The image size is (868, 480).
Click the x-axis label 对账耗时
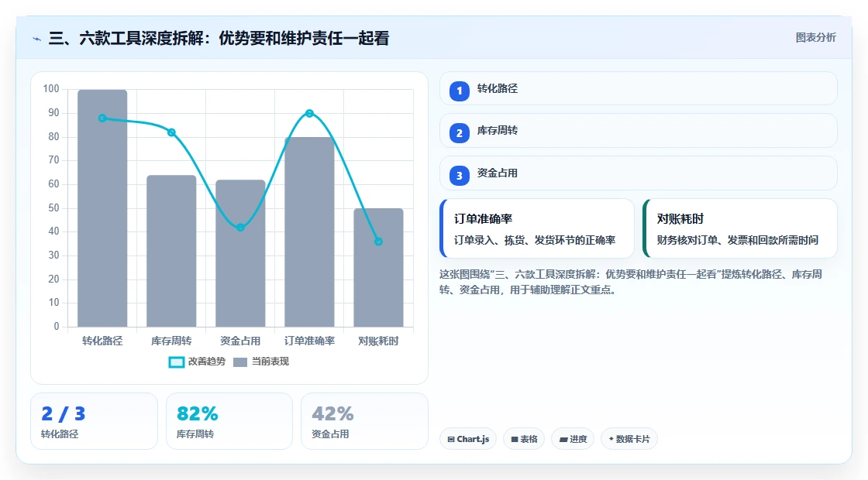[379, 341]
